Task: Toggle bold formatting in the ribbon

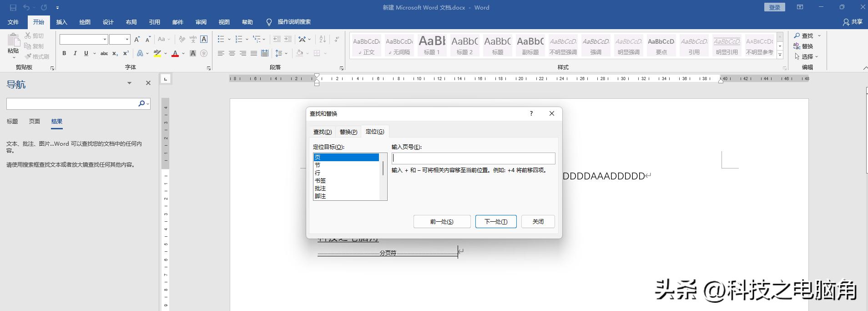Action: click(64, 53)
